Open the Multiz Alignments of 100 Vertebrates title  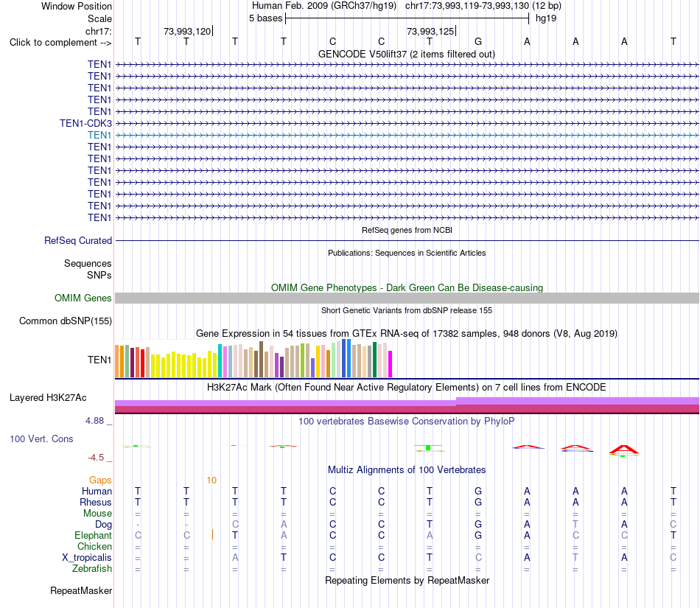[407, 469]
